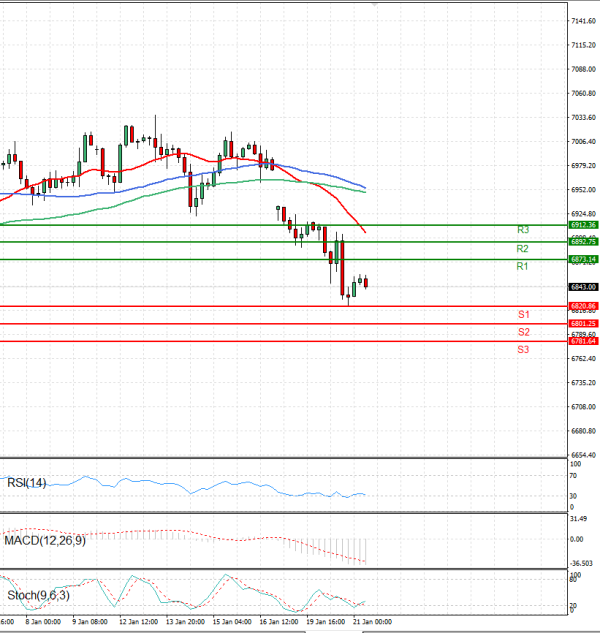Click the MACD(12,26,9) indicator label
The width and height of the screenshot is (600, 633).
[43, 541]
